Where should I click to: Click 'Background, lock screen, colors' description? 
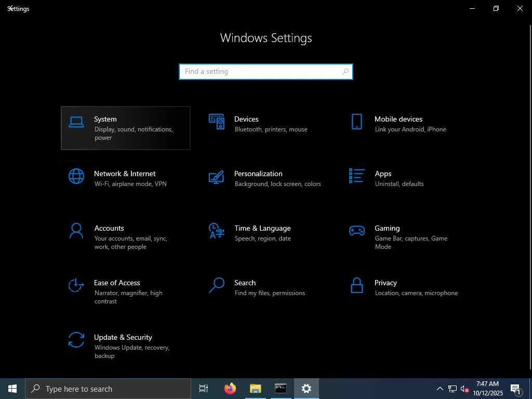point(277,184)
